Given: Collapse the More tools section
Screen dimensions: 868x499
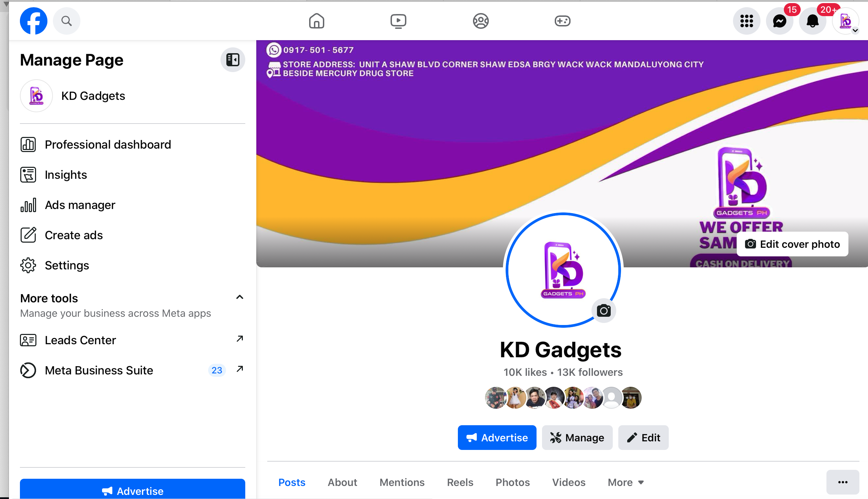Looking at the screenshot, I should (240, 297).
